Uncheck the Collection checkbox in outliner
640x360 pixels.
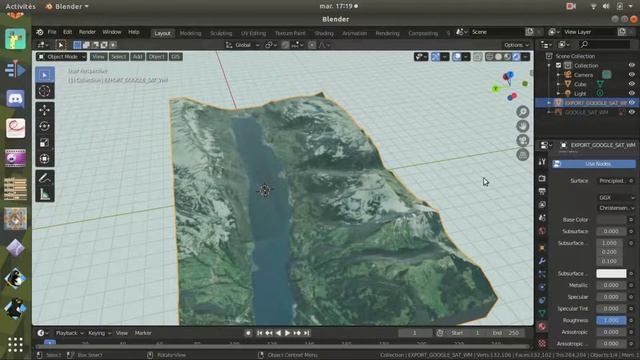point(558,65)
